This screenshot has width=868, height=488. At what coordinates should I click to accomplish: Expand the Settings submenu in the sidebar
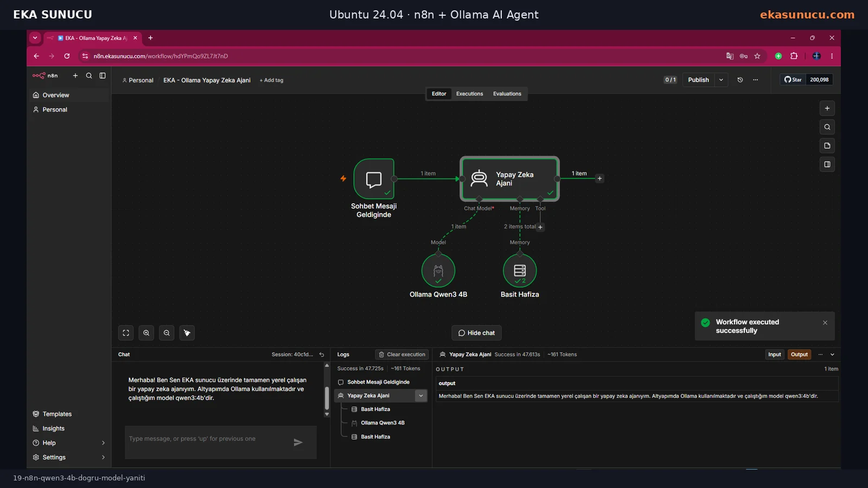(x=103, y=458)
